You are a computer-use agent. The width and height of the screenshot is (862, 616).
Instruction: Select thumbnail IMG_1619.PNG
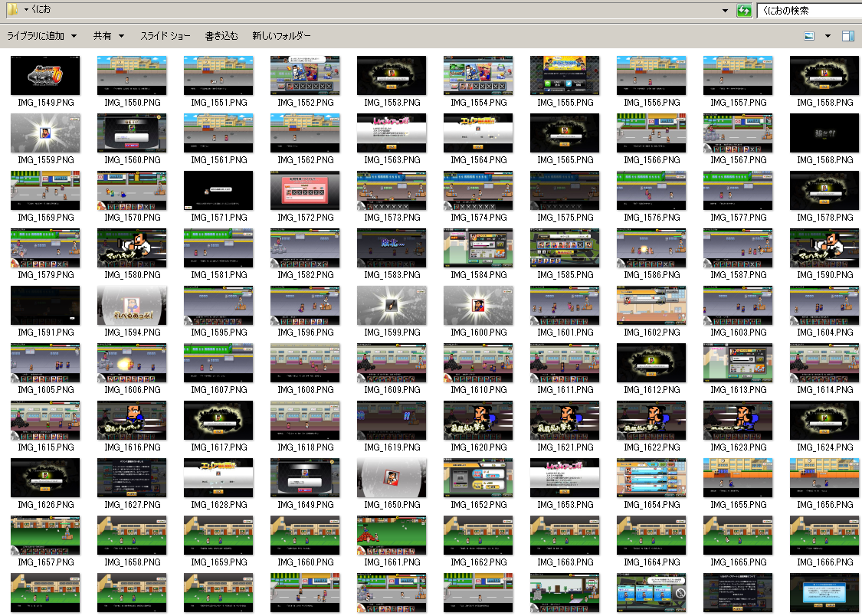click(392, 421)
